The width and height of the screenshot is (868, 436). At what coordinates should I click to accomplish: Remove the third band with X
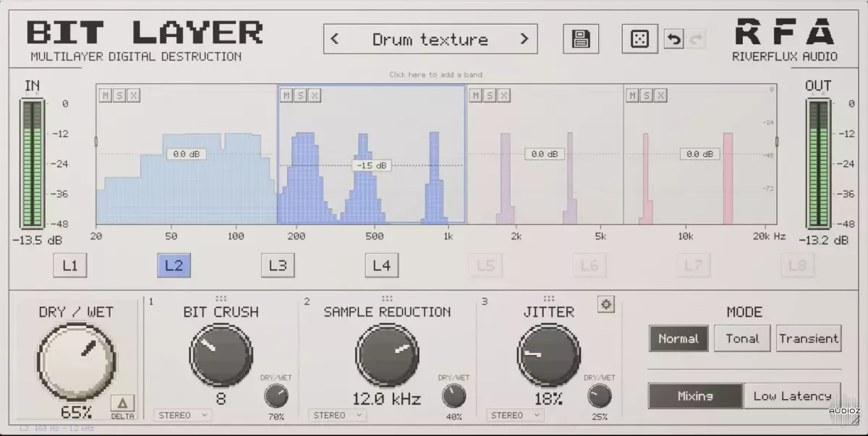tap(503, 95)
